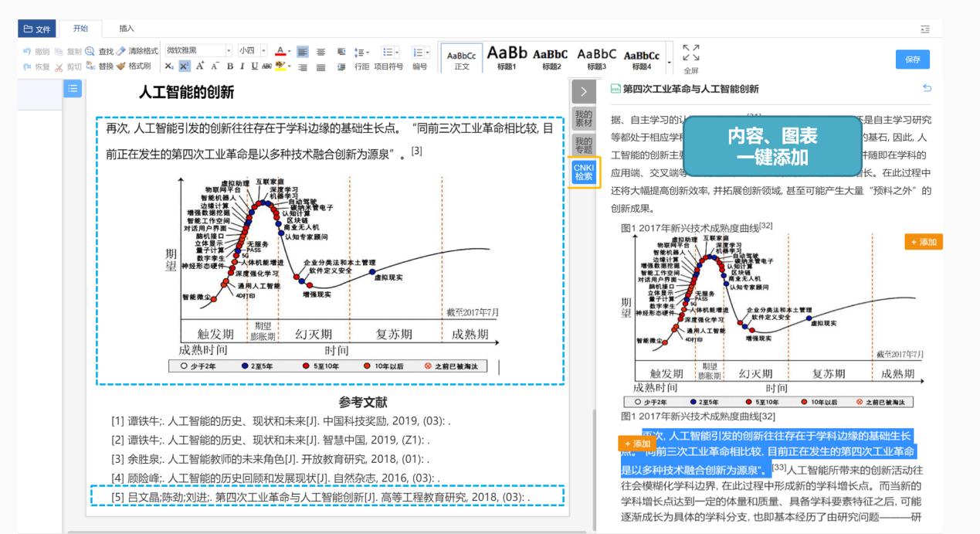Click 清除格式 clear formatting

(137, 51)
